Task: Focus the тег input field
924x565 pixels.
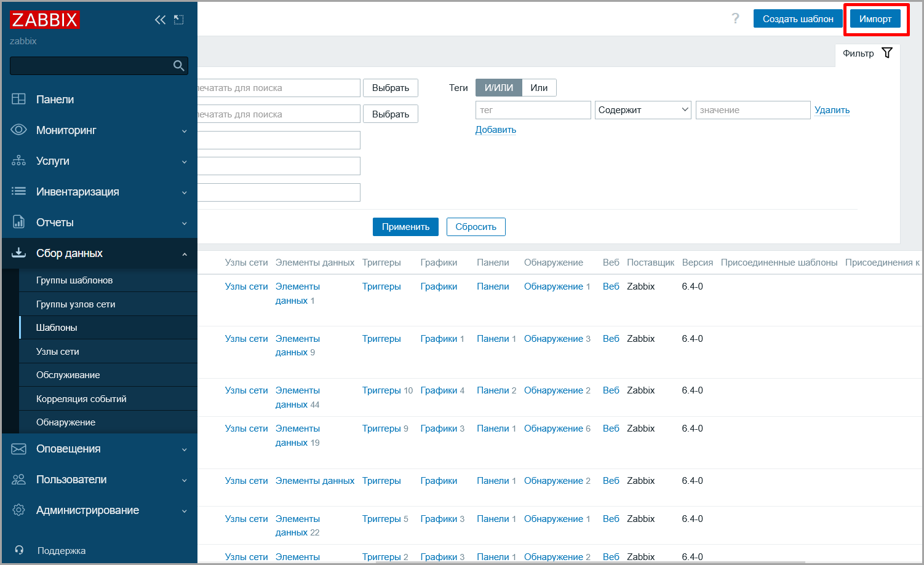Action: coord(533,110)
